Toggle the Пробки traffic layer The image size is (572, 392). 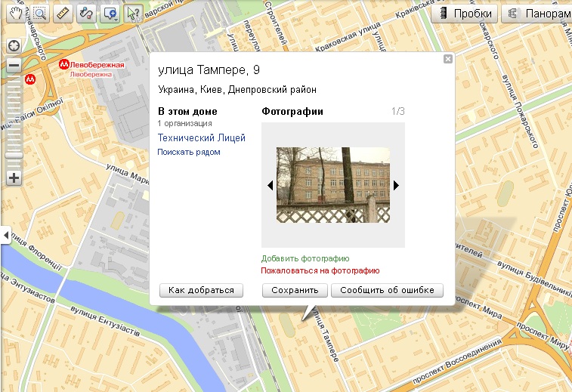point(466,14)
